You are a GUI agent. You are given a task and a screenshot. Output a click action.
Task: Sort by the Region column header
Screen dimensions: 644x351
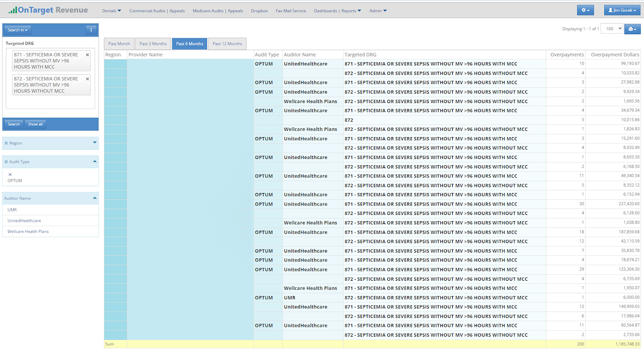[115, 54]
